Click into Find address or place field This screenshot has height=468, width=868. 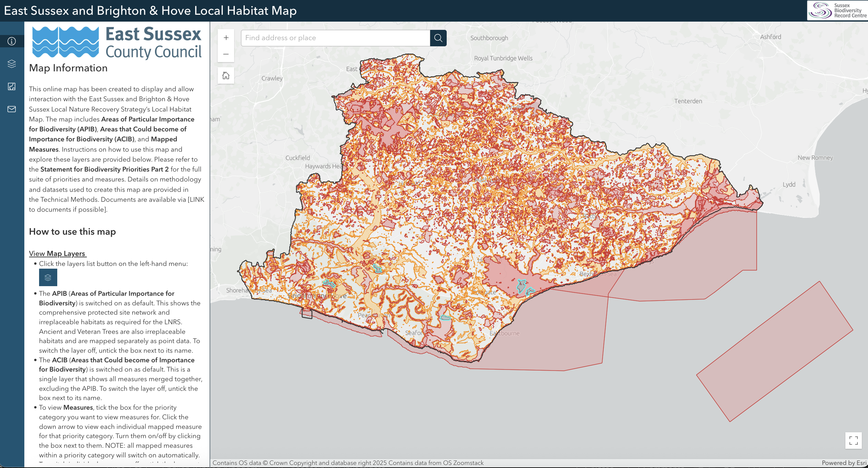pos(335,38)
